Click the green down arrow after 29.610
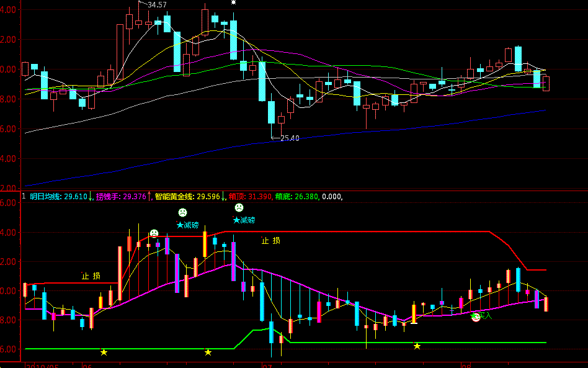588x368 pixels. coord(91,197)
